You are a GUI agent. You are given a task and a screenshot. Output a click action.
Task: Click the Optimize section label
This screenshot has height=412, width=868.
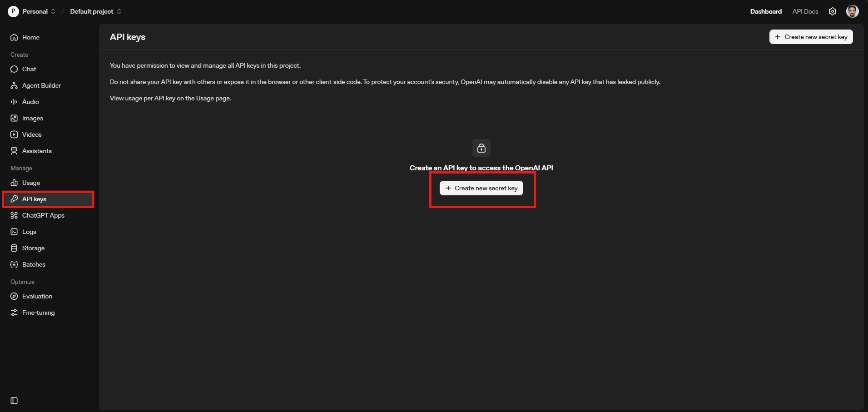point(23,282)
